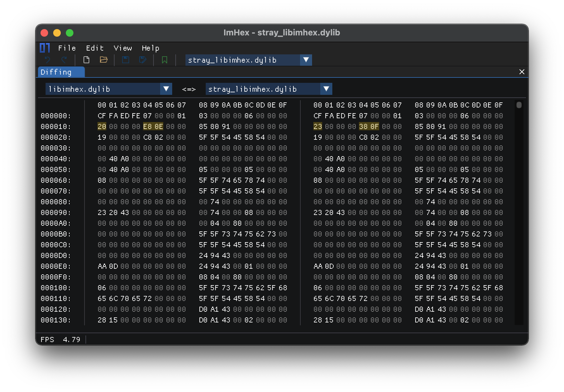Open the libimhex.dylib comparison dropdown
The height and width of the screenshot is (392, 564).
(166, 89)
